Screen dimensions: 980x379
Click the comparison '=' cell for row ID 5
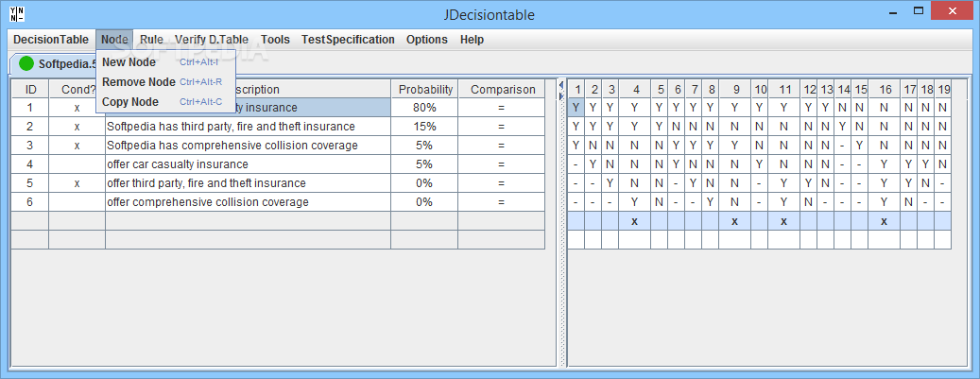pyautogui.click(x=502, y=182)
